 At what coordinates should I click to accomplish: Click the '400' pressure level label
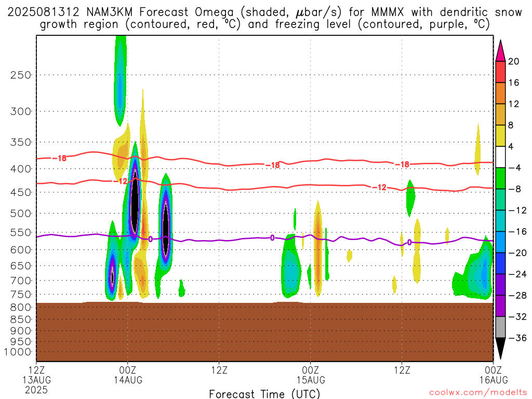tap(20, 169)
